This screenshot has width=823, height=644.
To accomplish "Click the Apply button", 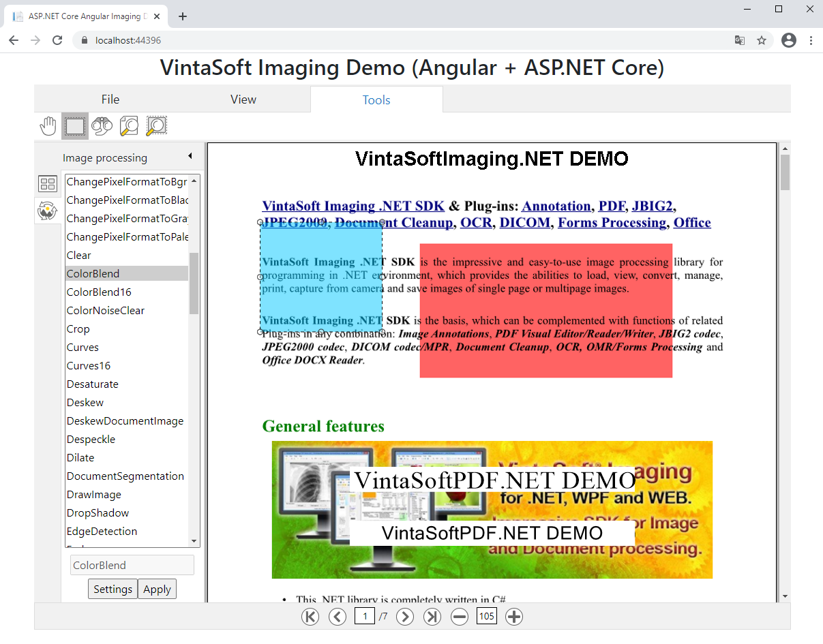I will click(157, 589).
